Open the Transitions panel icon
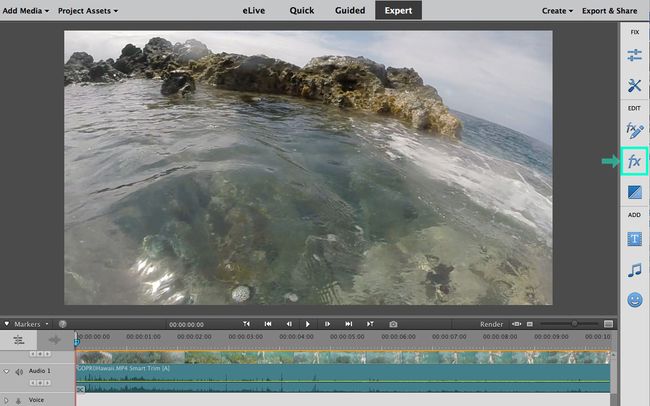The image size is (650, 406). [634, 192]
